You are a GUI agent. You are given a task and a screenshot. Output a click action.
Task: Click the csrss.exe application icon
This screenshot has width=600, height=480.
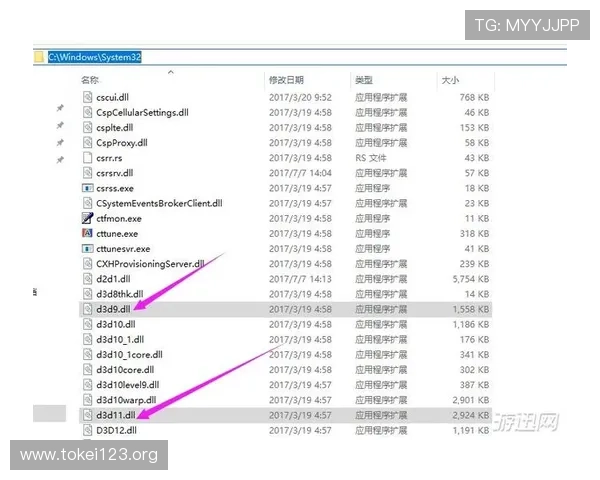[x=88, y=188]
